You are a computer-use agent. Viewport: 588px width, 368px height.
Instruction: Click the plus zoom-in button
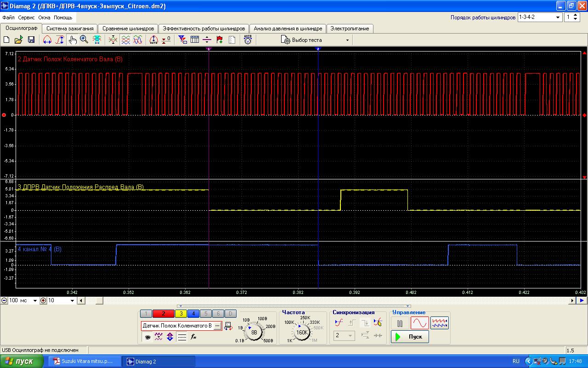click(43, 300)
